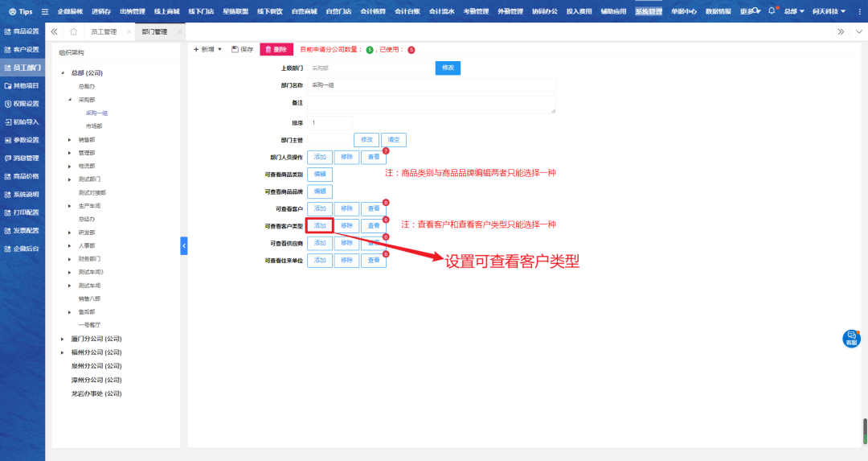Collapse the 采购部 tree node

[70, 100]
